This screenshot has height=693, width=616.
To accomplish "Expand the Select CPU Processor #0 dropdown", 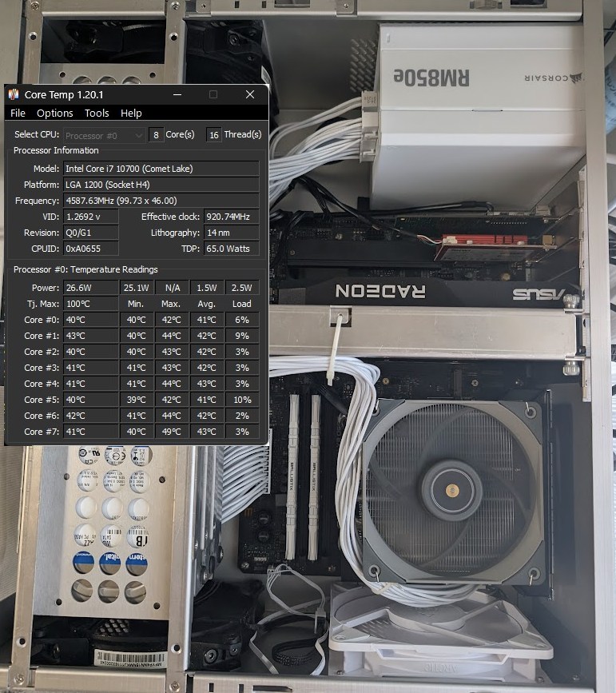I will pyautogui.click(x=105, y=136).
